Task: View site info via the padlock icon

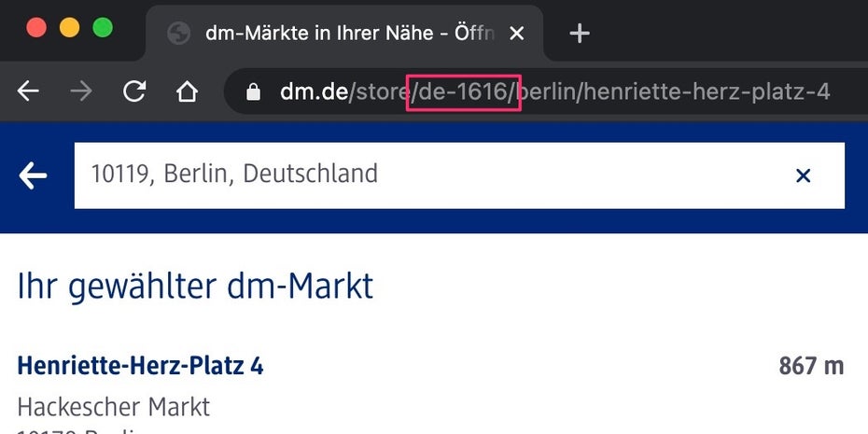Action: click(253, 91)
